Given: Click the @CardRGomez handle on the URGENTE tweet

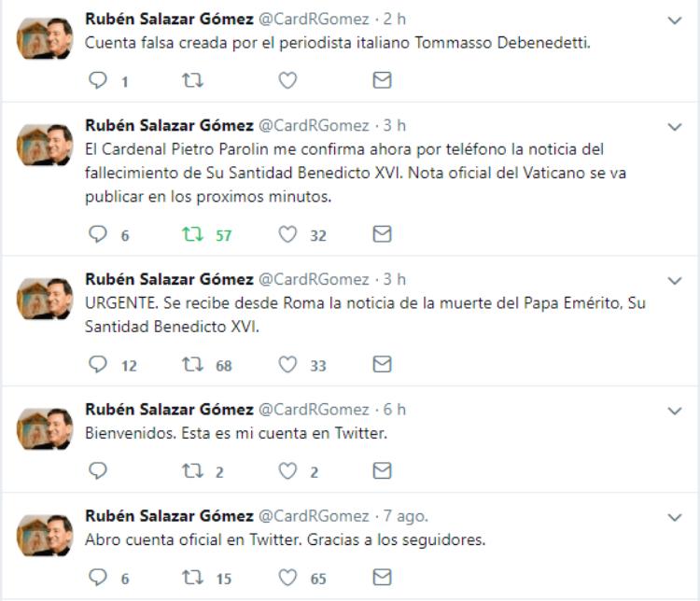Looking at the screenshot, I should click(314, 279).
